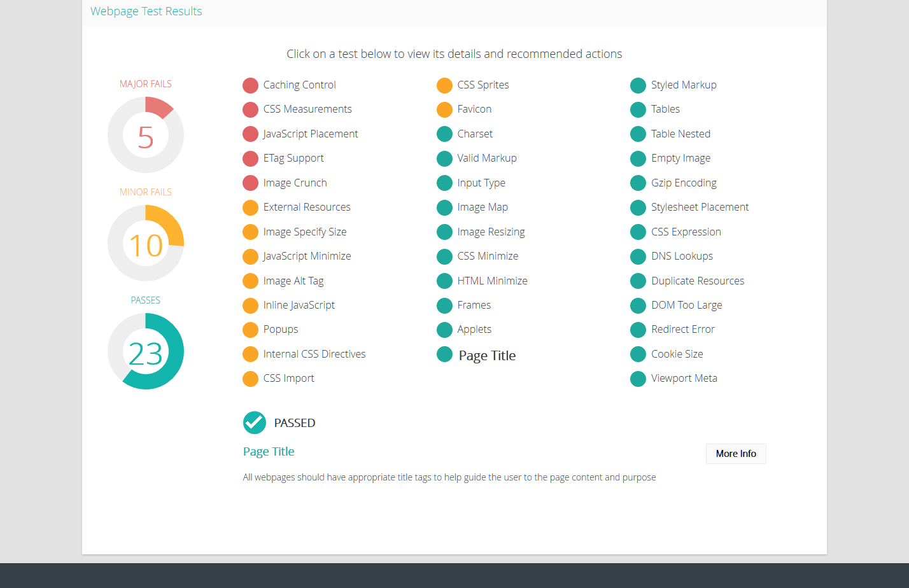The height and width of the screenshot is (588, 909).
Task: Click the orange dot next to Popups
Action: [x=251, y=330]
